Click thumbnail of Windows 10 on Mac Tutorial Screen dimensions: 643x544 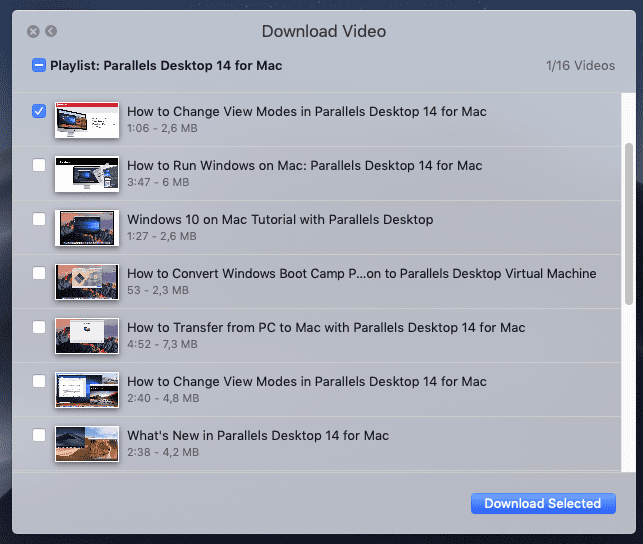(87, 228)
